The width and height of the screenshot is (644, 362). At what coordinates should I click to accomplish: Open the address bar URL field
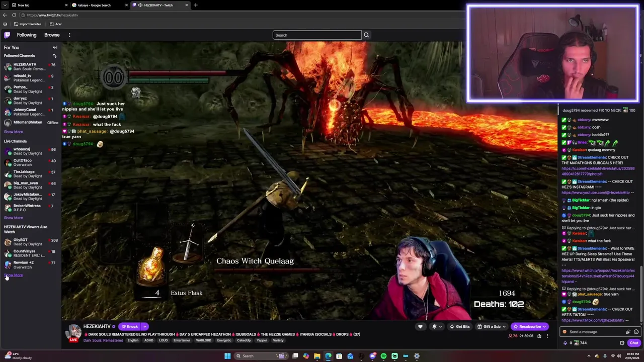click(x=242, y=15)
